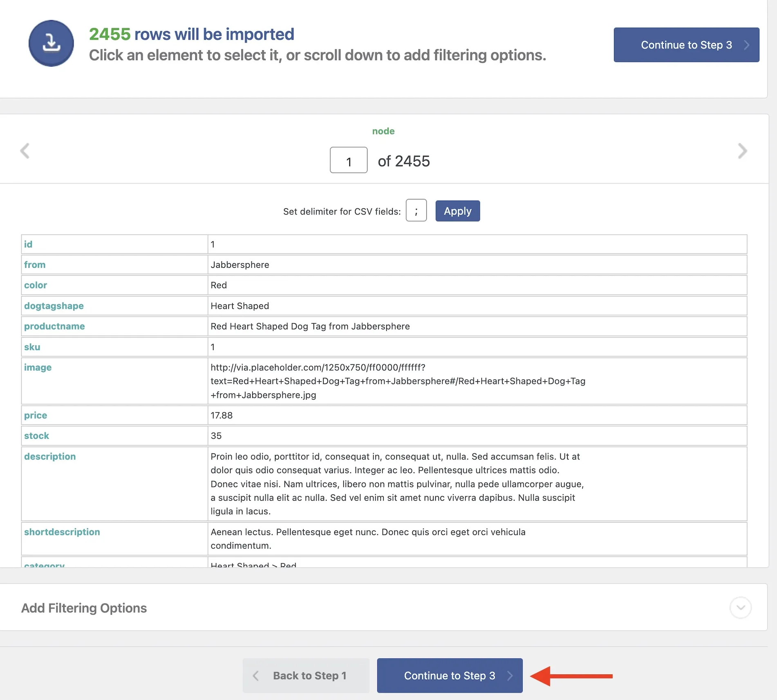Select the 'dogtagshape' element name
Screen dimensions: 777x700
click(54, 306)
